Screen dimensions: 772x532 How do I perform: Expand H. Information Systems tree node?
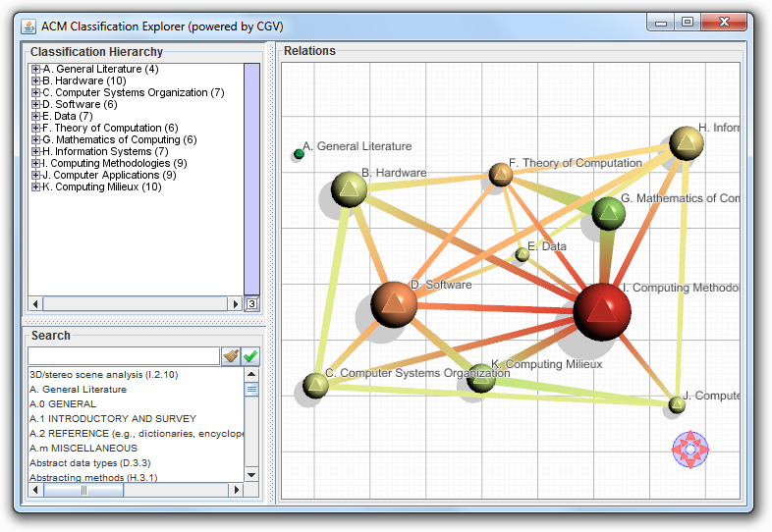point(35,152)
